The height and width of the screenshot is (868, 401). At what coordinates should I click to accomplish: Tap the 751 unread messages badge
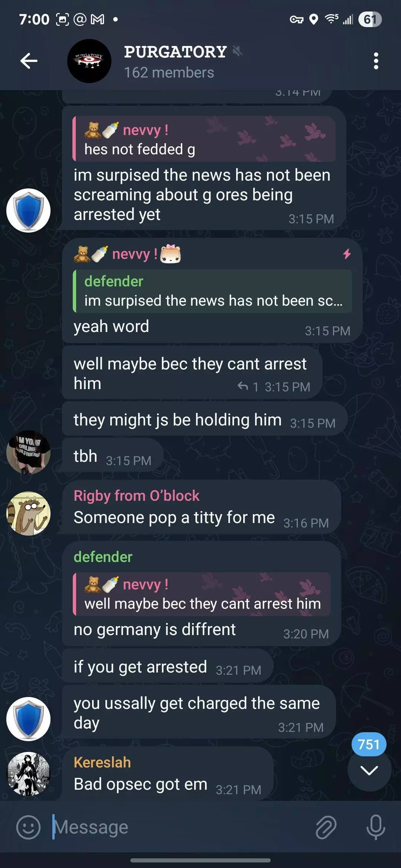click(369, 744)
